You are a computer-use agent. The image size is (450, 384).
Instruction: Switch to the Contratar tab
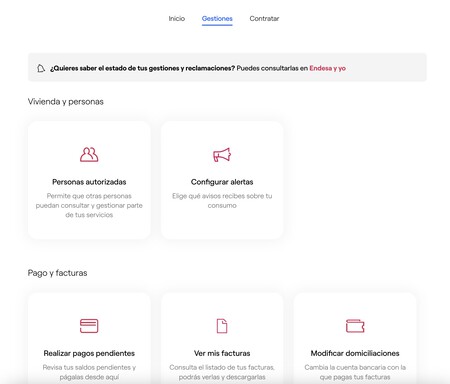click(264, 19)
